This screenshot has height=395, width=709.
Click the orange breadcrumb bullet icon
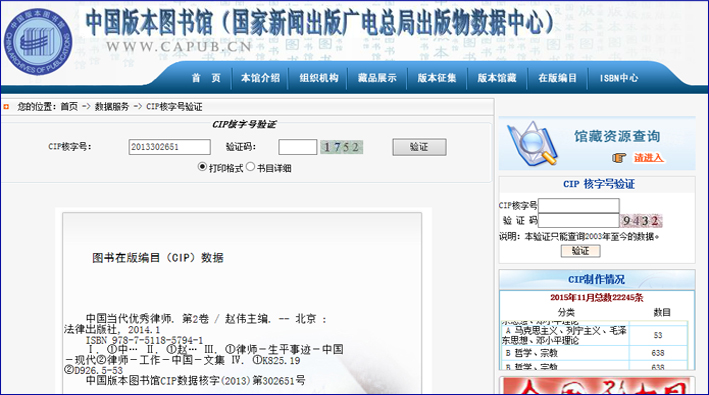pos(6,107)
